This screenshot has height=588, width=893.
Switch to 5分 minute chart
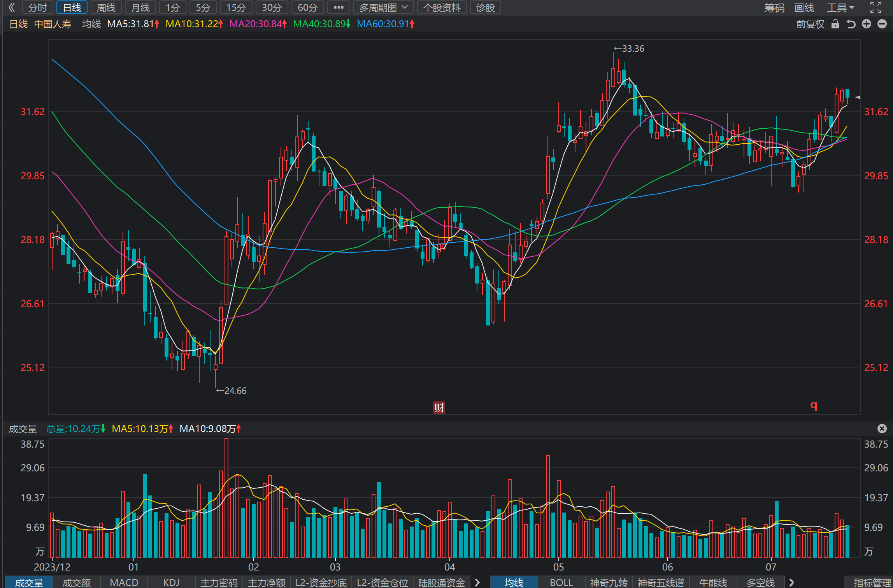tap(203, 7)
